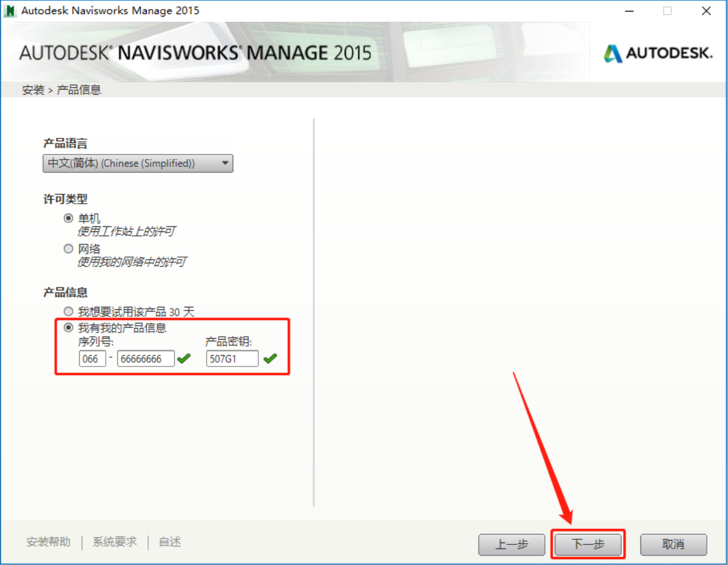This screenshot has height=565, width=728.
Task: Cancel installation with 取消 button
Action: [673, 544]
